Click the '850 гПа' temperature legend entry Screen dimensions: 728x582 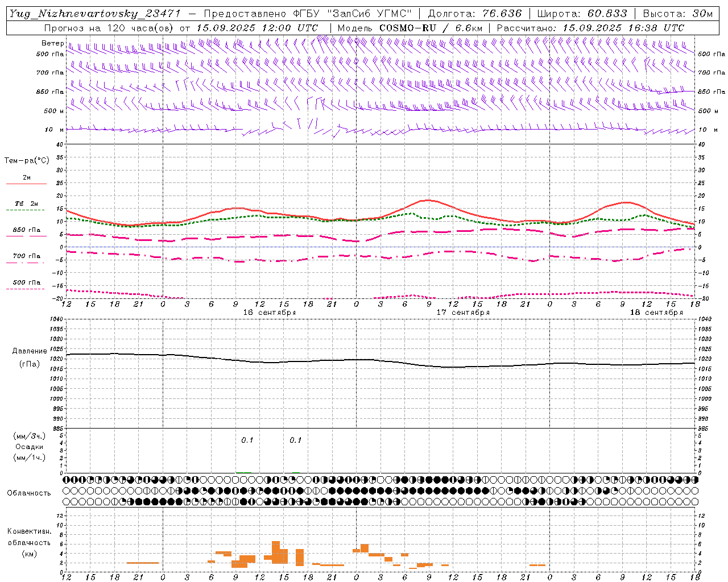pos(26,230)
